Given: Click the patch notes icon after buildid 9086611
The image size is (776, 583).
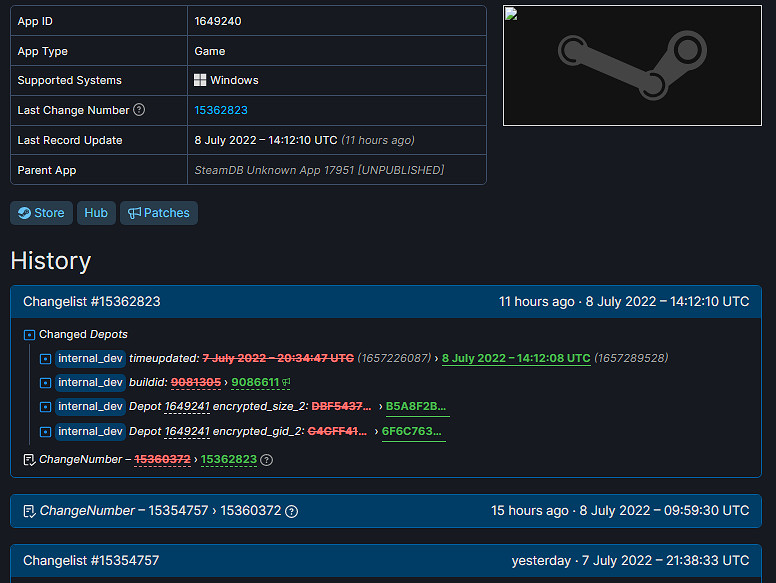Looking at the screenshot, I should tap(286, 382).
